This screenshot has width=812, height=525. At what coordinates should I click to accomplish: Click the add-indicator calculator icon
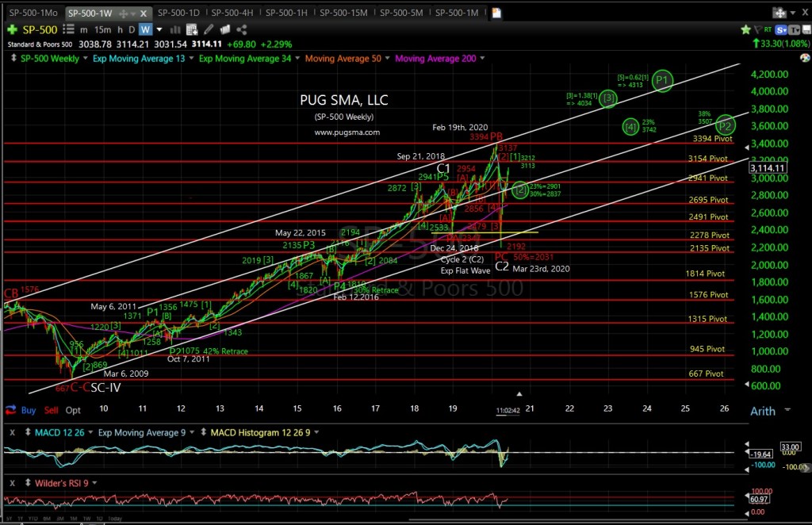(x=192, y=29)
